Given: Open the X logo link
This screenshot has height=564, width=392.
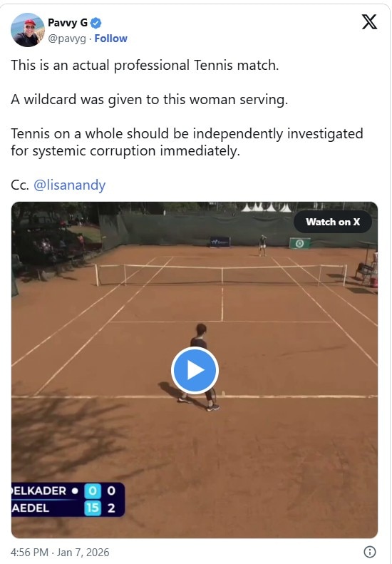Looking at the screenshot, I should [369, 22].
